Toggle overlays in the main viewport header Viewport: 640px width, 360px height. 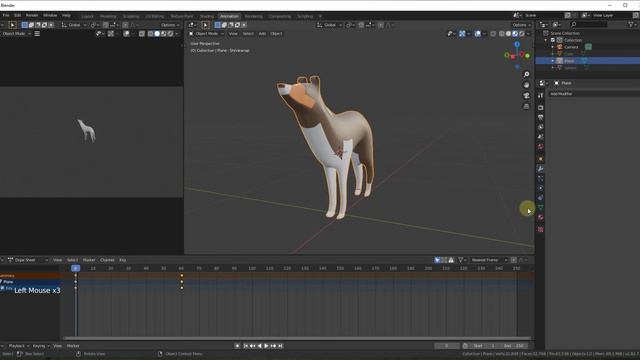pyautogui.click(x=478, y=33)
